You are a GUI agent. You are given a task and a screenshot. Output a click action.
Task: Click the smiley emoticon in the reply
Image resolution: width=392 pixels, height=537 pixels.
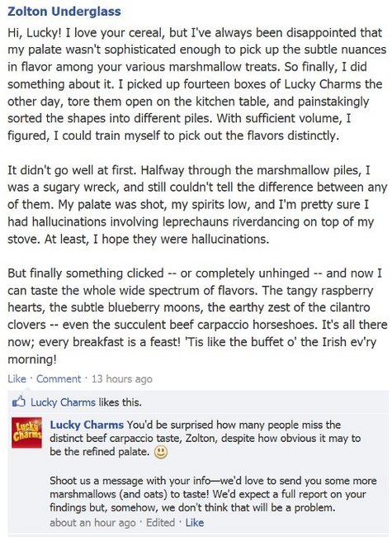[161, 452]
